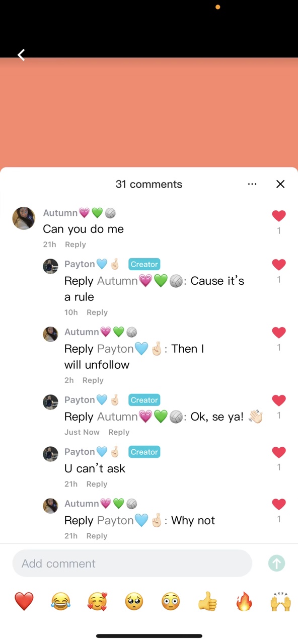298x644 pixels.
Task: Insert the red heart emoji
Action: (x=24, y=601)
